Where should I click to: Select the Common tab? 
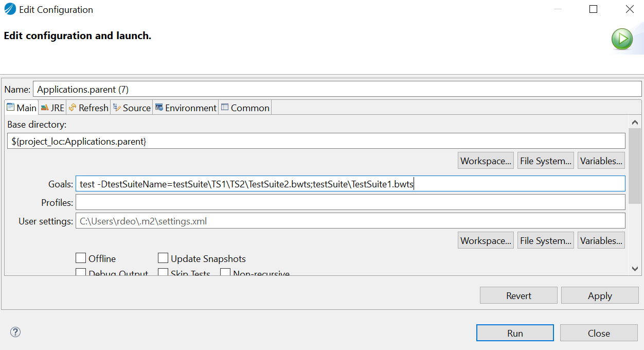point(245,108)
